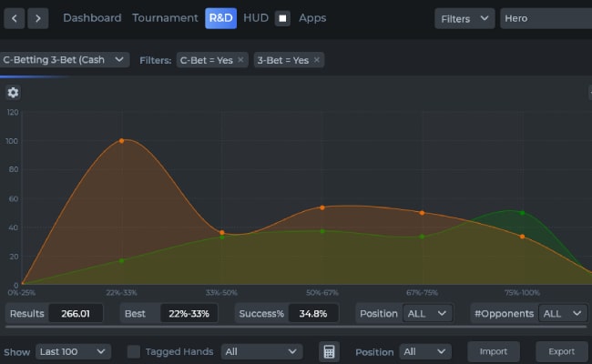Click orange data point at 50%-67%
Screen dimensions: 592x364
click(322, 207)
